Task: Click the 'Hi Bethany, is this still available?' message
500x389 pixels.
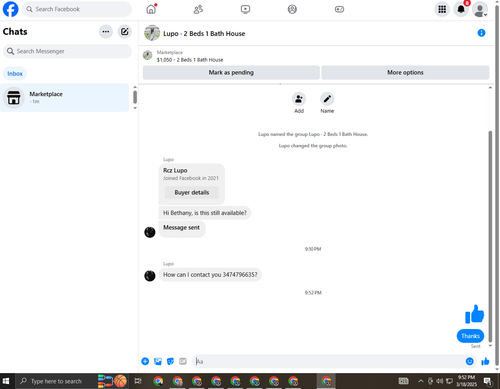Action: tap(205, 213)
